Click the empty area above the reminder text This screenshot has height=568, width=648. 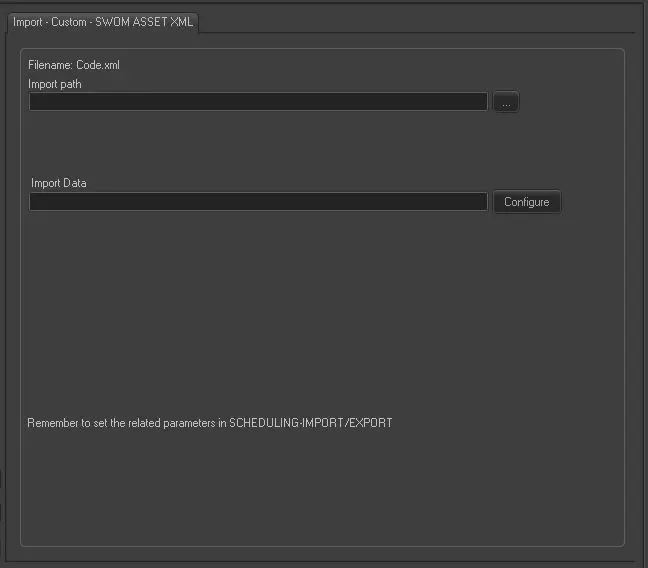(320, 320)
